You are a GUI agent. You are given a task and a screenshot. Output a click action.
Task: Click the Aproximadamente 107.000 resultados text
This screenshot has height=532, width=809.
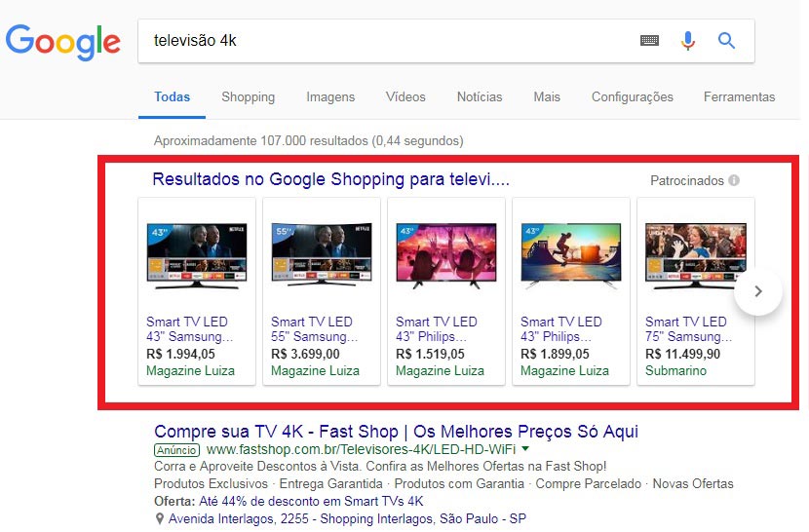coord(309,141)
